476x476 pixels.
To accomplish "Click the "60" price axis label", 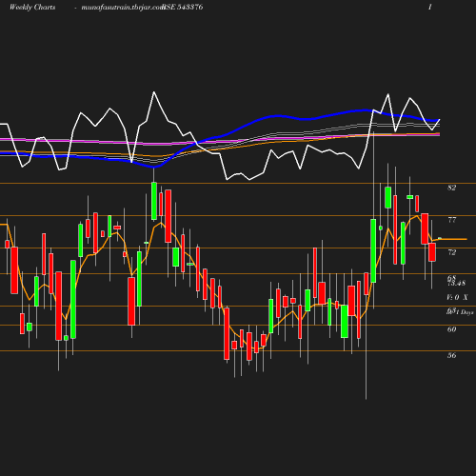I will point(451,329).
